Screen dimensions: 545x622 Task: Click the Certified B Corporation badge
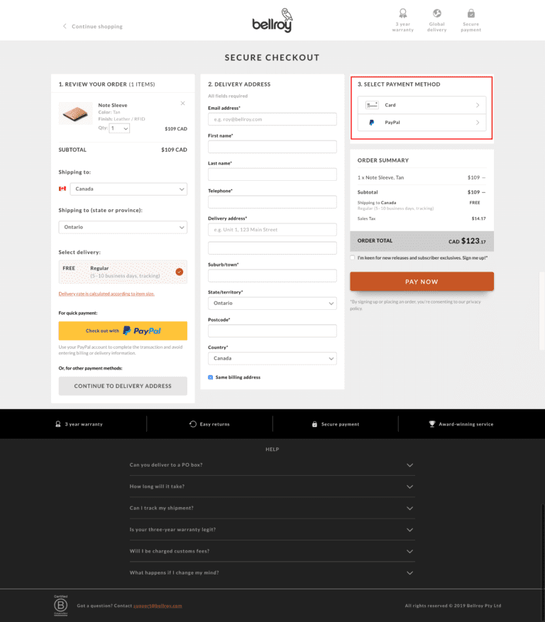click(61, 605)
